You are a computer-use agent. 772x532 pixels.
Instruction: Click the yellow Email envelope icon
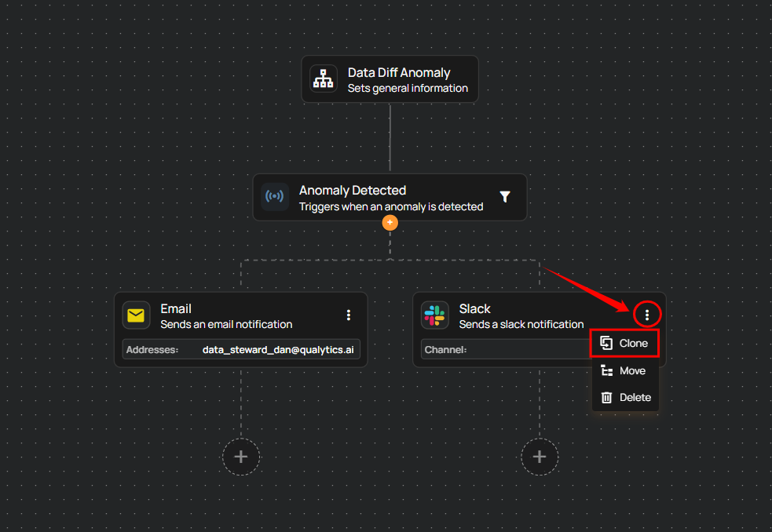(x=136, y=315)
